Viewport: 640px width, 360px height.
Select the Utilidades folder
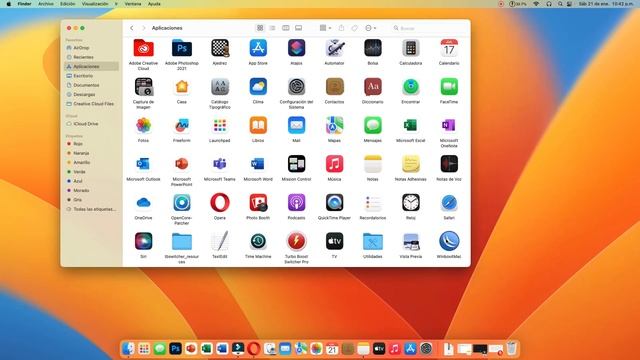[x=373, y=241]
